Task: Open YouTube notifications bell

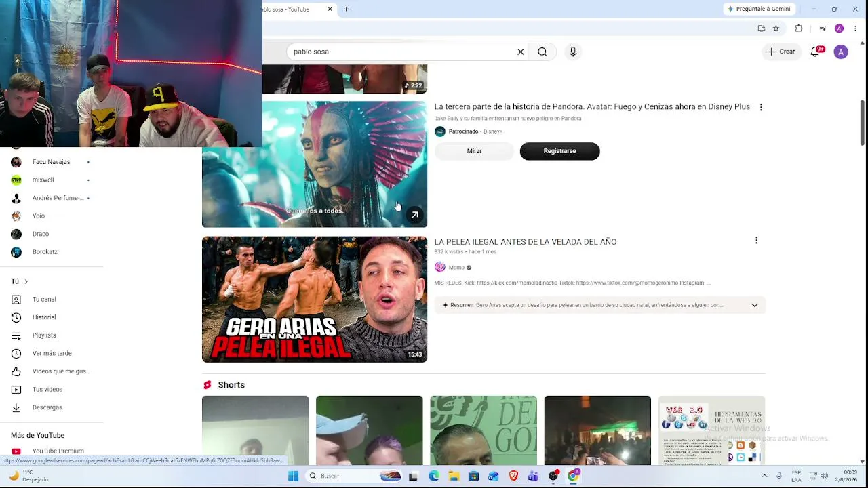Action: click(816, 52)
